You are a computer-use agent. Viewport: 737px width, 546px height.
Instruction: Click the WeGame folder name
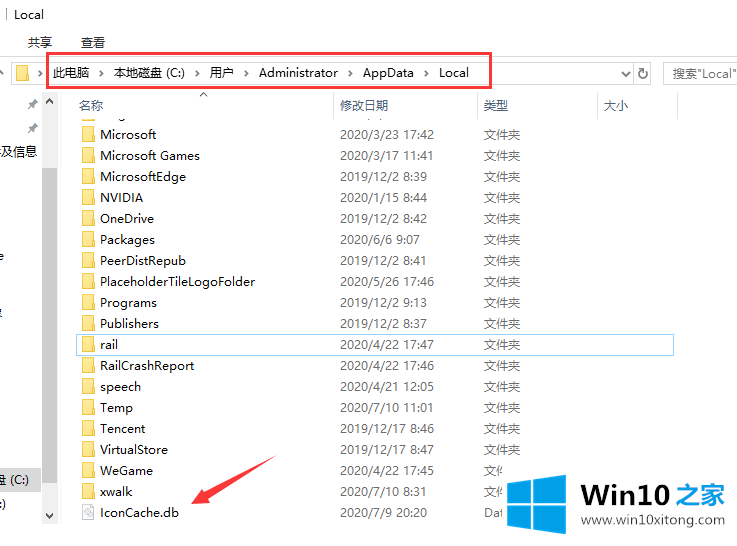pos(126,470)
